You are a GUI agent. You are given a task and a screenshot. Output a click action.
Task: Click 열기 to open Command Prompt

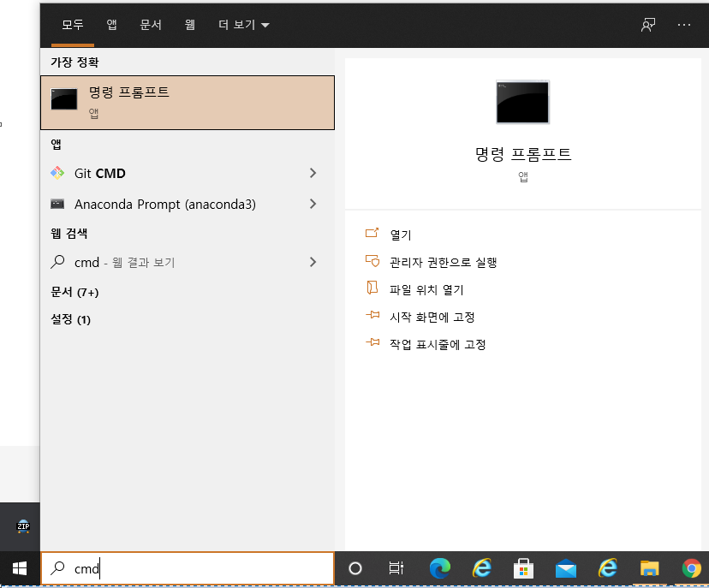coord(400,235)
